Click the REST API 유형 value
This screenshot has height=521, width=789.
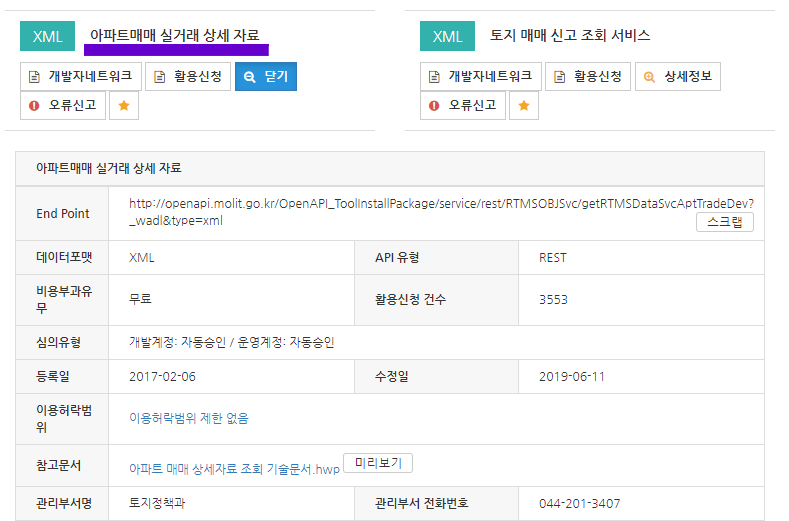[553, 258]
